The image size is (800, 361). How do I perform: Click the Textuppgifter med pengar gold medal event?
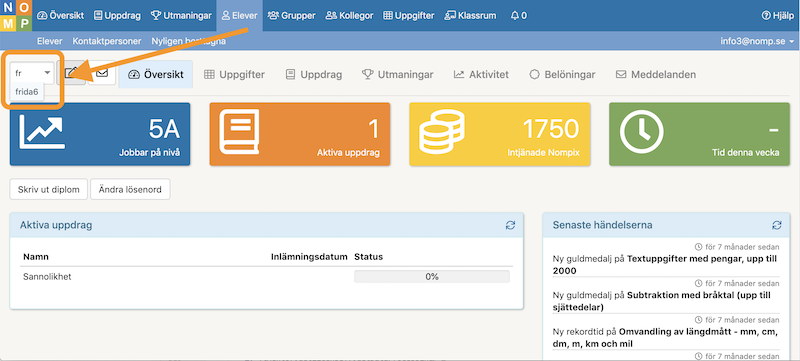point(665,265)
